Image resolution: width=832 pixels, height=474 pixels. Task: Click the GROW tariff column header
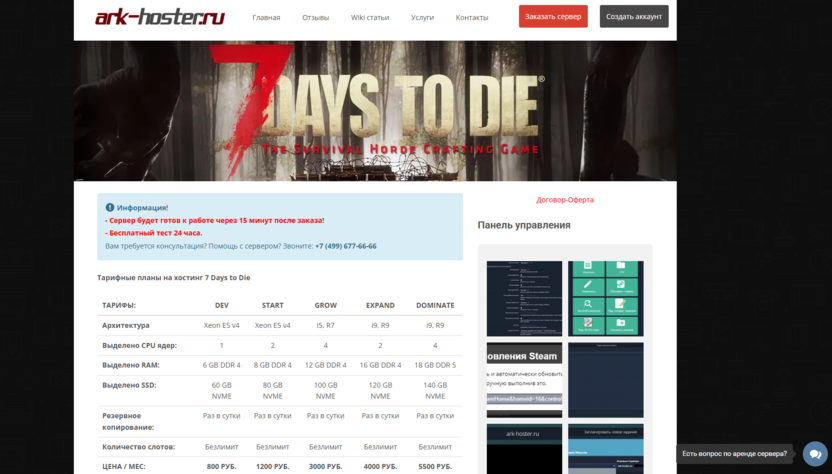point(326,306)
